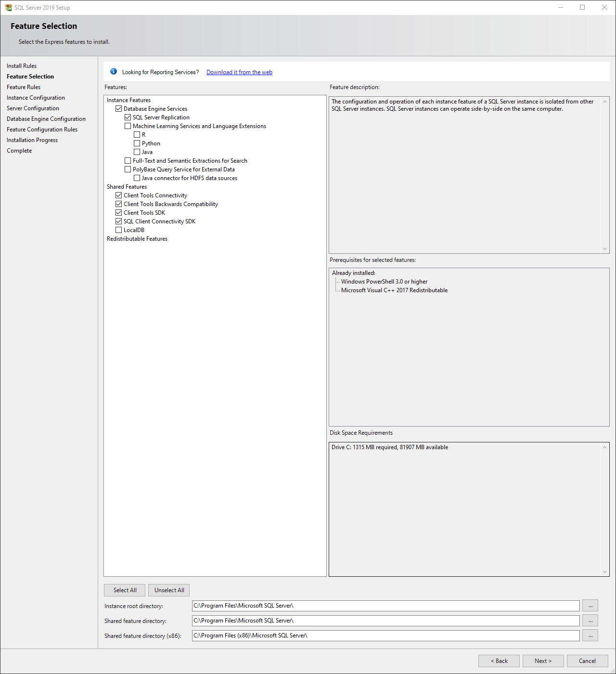Check Java connector for HDFS data sources
This screenshot has width=616, height=674.
coord(137,178)
